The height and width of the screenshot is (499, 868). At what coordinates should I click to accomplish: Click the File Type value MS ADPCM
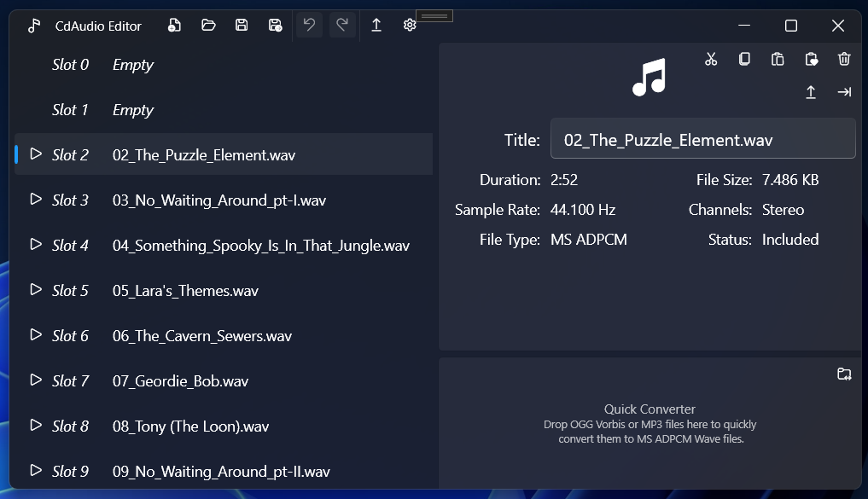(x=589, y=240)
